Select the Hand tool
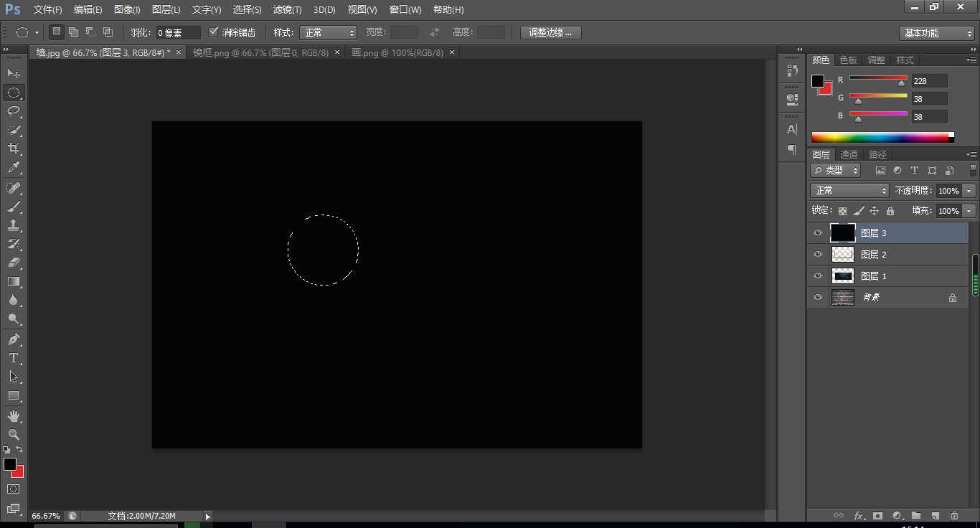Image resolution: width=980 pixels, height=528 pixels. click(14, 416)
